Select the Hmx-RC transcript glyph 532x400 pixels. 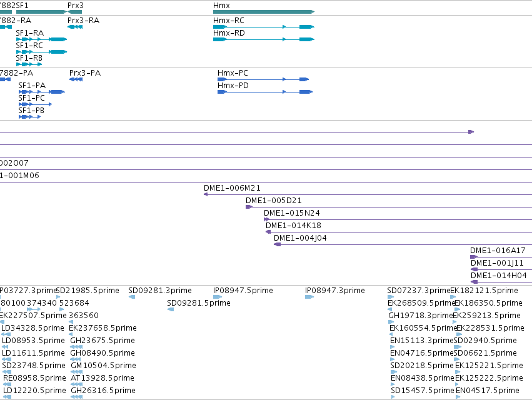click(x=264, y=27)
